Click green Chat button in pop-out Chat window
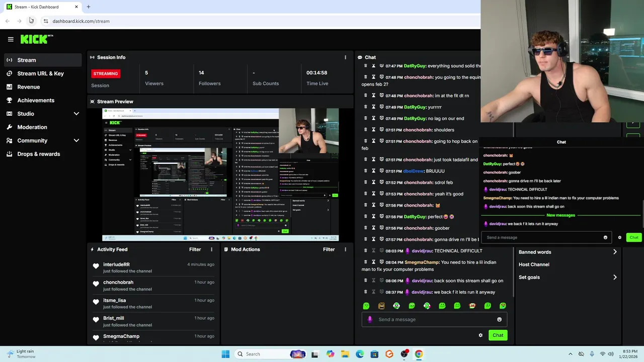This screenshot has height=362, width=644. (634, 237)
